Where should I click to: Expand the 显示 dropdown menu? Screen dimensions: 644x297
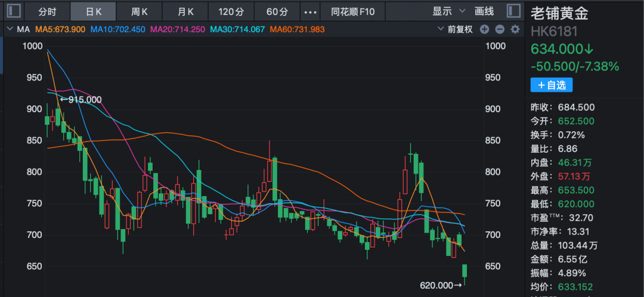click(450, 11)
